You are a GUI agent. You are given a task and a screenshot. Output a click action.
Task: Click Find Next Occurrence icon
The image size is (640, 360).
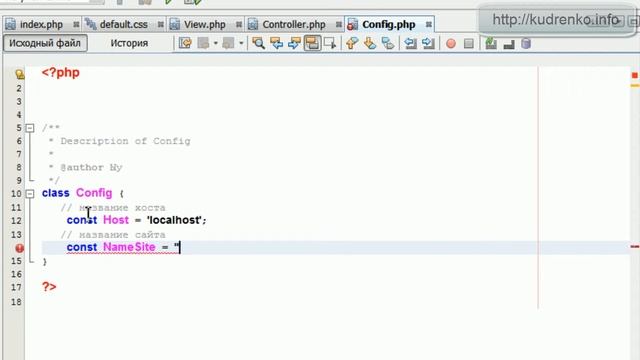294,43
